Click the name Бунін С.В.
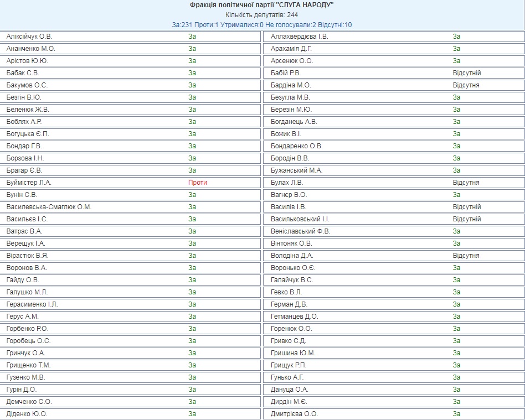525x420 pixels. (22, 195)
